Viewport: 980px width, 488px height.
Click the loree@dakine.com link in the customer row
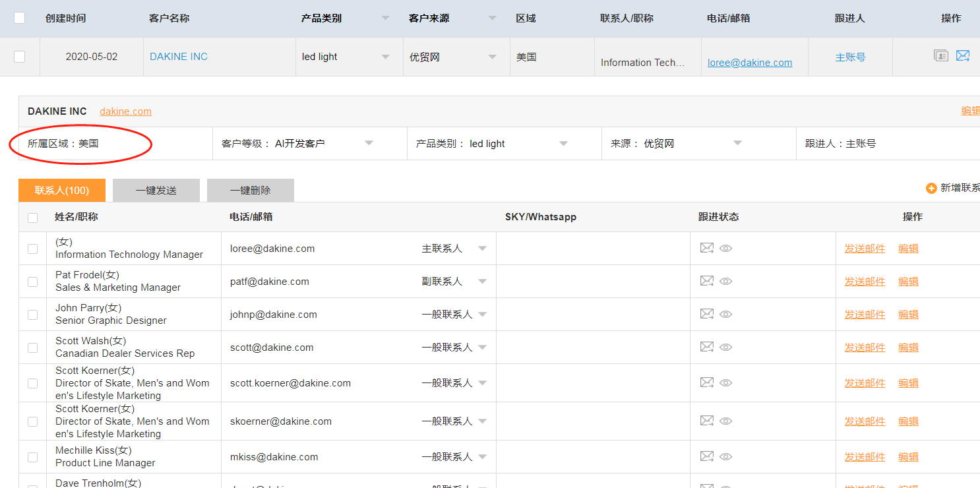(x=750, y=63)
